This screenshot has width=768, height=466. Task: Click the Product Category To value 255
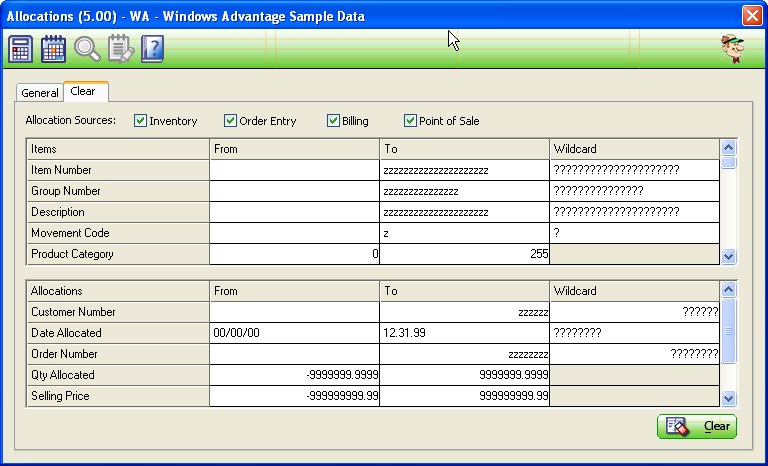[464, 254]
